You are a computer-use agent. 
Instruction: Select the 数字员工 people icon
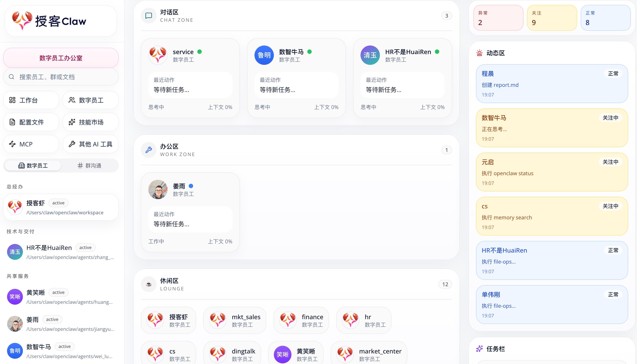point(71,100)
